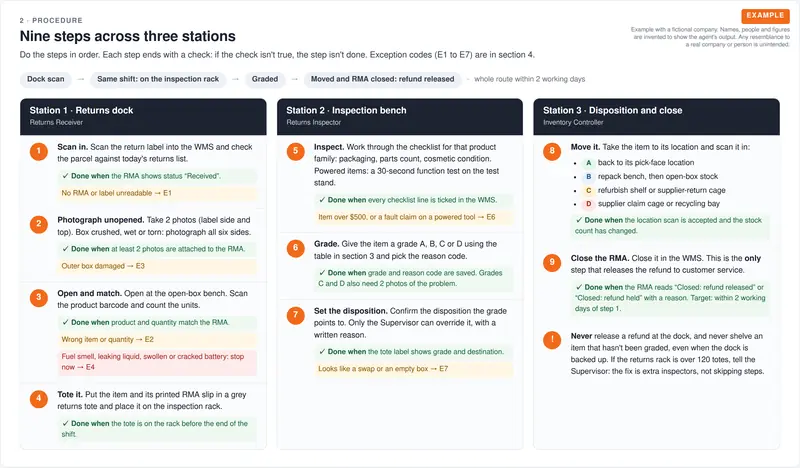
Task: Click 'Done when the tote label shows grade' check
Action: pyautogui.click(x=414, y=352)
